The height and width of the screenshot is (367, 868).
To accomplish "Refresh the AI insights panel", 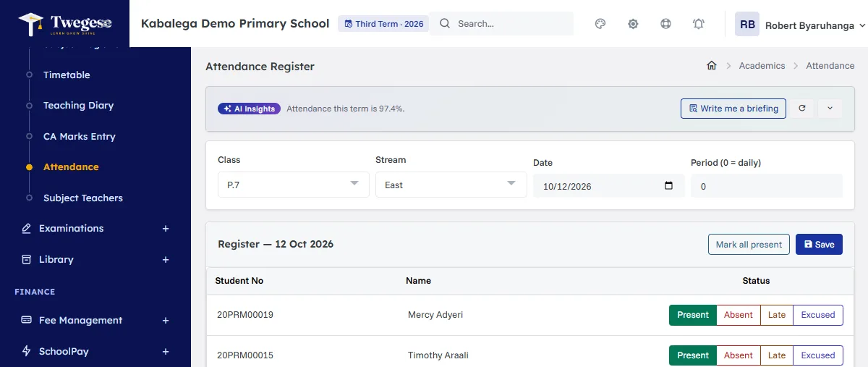I will 801,109.
